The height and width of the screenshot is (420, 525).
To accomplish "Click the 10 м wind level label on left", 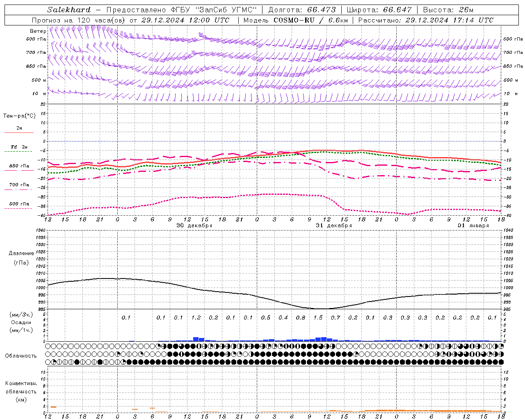I will click(x=39, y=94).
